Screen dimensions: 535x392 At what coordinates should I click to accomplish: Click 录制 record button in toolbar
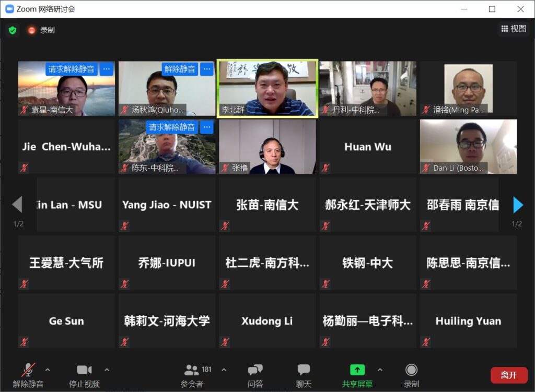point(411,375)
